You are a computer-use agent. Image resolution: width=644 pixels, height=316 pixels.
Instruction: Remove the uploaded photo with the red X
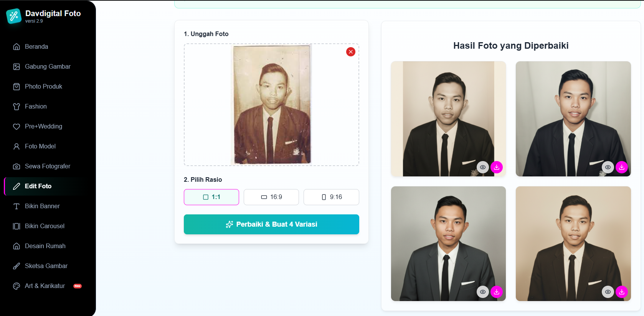click(350, 52)
